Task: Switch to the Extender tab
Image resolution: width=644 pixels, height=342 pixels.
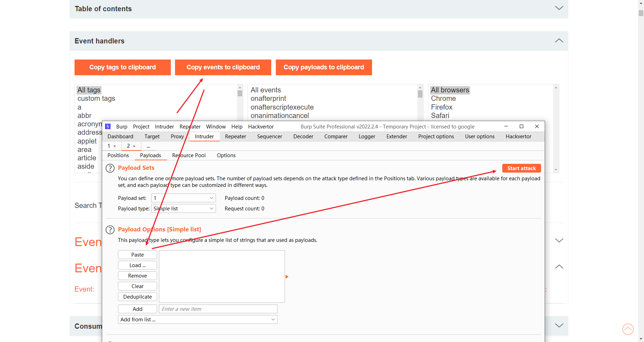Action: [397, 137]
